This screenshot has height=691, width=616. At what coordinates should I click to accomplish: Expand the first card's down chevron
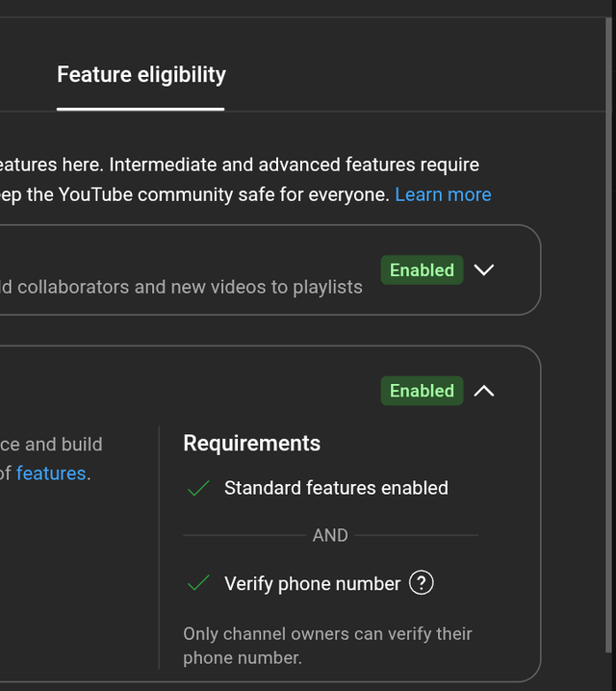484,270
